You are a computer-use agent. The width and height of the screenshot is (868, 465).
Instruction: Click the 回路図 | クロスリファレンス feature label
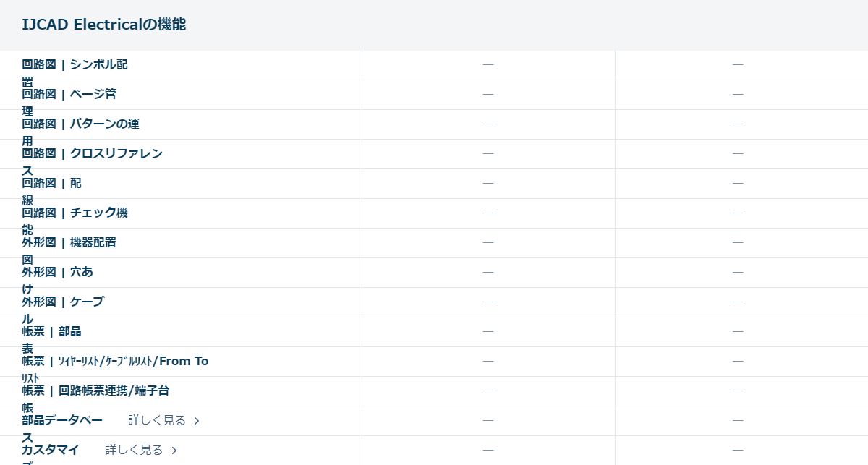[x=92, y=154]
